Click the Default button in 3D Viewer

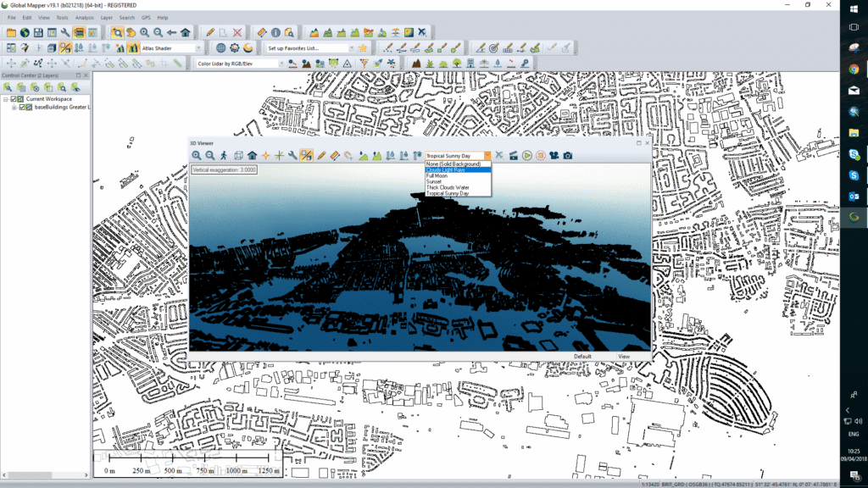tap(582, 357)
